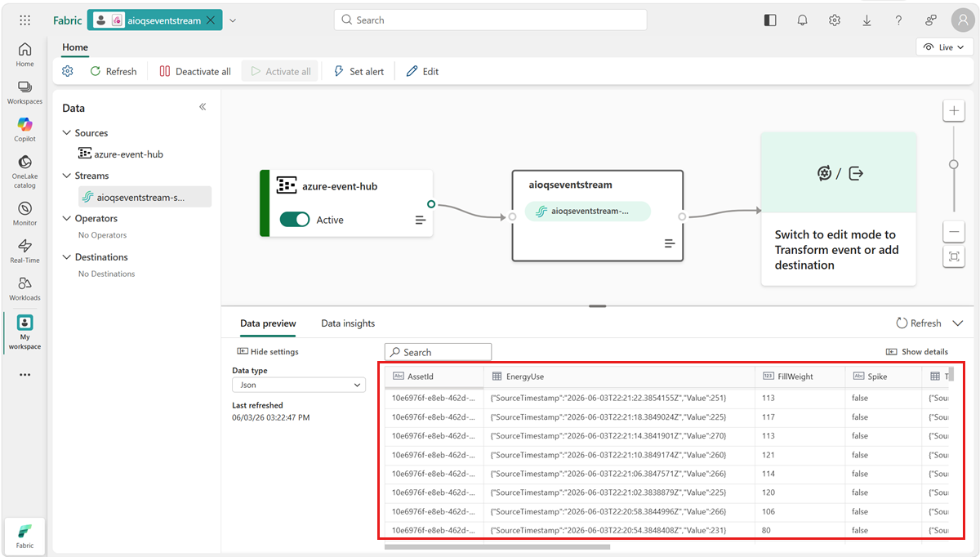Viewport: 980px width, 557px height.
Task: Click the Transform event or add destination card
Action: point(839,209)
